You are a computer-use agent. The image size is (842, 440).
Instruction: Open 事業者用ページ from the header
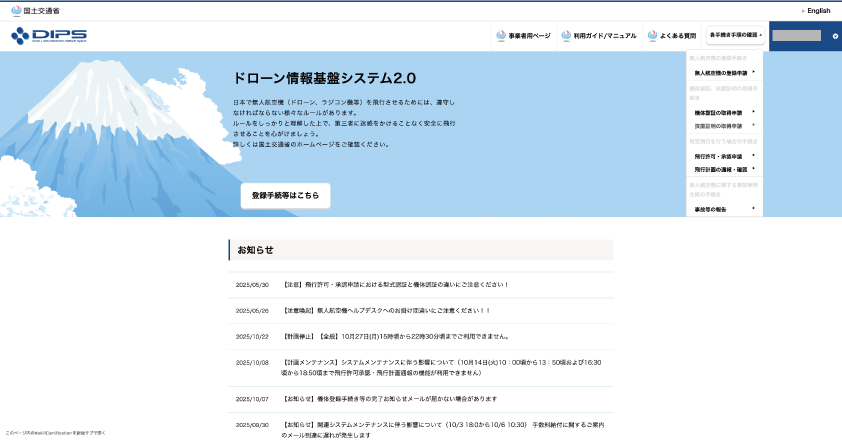(x=524, y=36)
